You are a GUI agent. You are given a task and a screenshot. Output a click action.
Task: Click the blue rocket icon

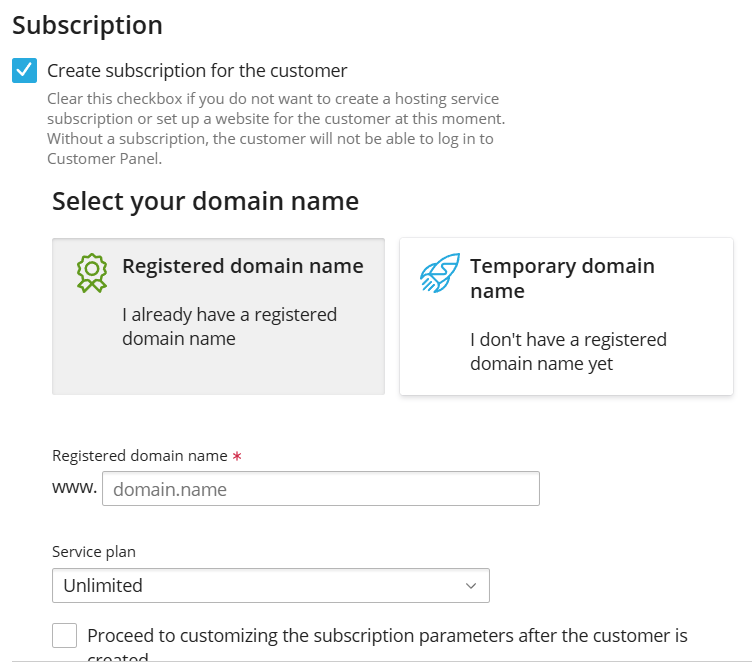point(440,273)
